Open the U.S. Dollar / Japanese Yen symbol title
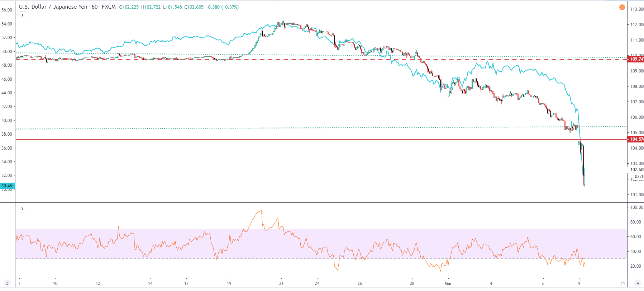This screenshot has height=291, width=644. pyautogui.click(x=53, y=7)
